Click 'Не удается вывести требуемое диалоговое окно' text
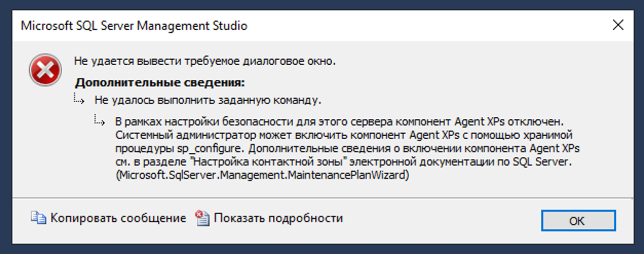 pyautogui.click(x=205, y=61)
